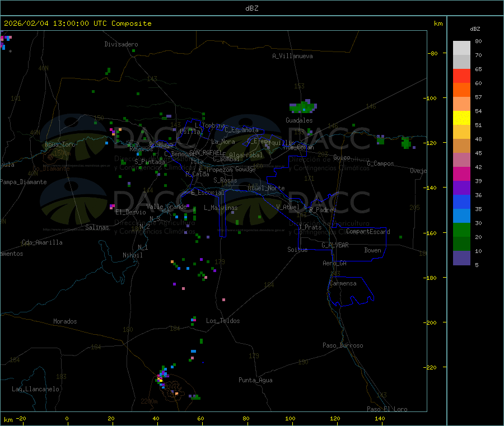504x426 pixels.
Task: Click the magenta echo beside El_Desvio
Action: [x=112, y=207]
